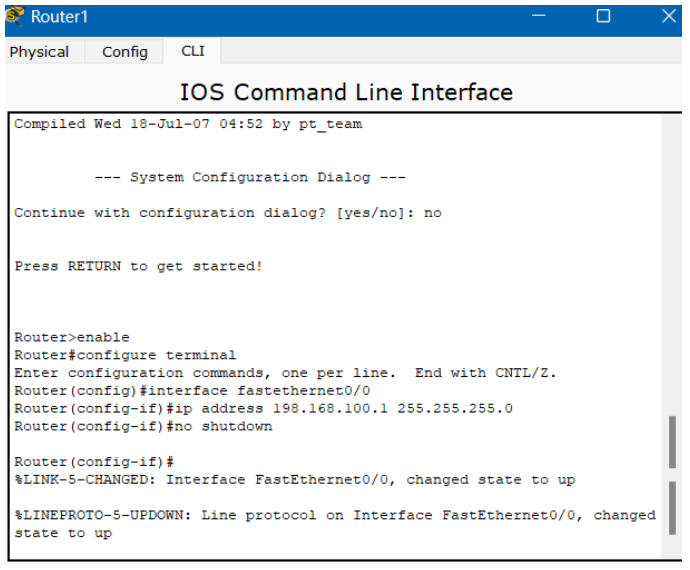The height and width of the screenshot is (570, 690).
Task: Click the 'Continue with configuration dialog?' line
Action: point(227,213)
